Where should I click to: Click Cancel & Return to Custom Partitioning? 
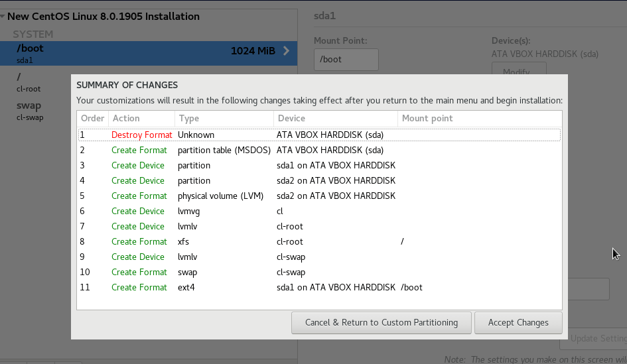click(381, 323)
